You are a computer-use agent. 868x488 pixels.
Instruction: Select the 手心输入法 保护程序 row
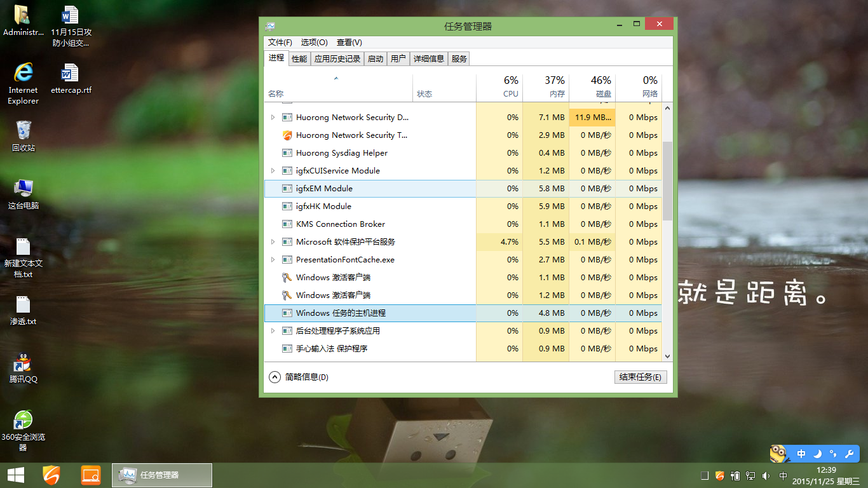tap(463, 349)
